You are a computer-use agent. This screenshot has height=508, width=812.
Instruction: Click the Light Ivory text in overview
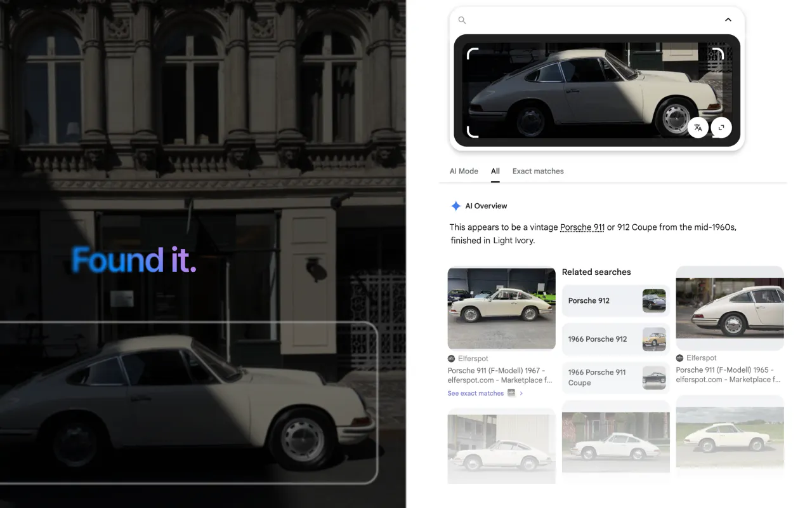click(x=514, y=241)
